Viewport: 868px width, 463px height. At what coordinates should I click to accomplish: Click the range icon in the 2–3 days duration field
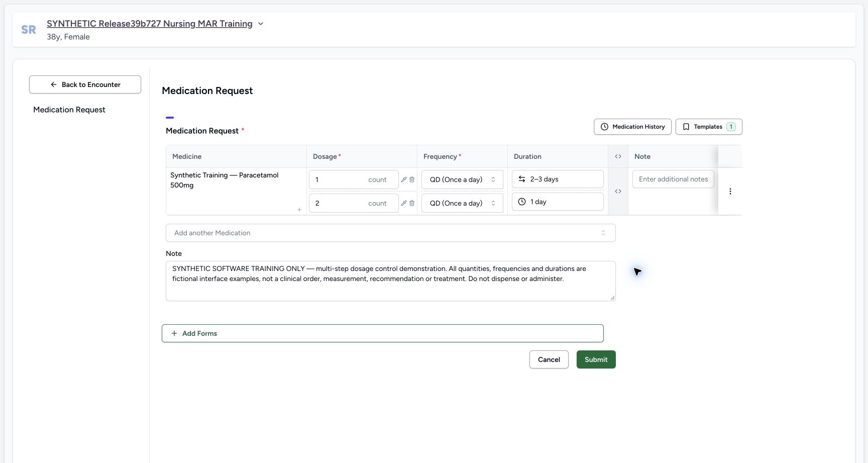522,179
